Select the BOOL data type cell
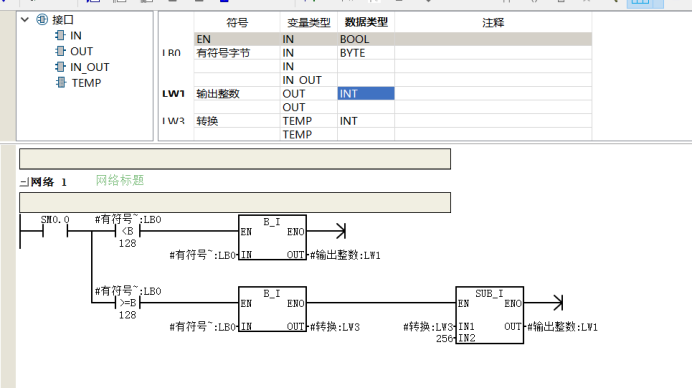This screenshot has width=692, height=388. 366,39
